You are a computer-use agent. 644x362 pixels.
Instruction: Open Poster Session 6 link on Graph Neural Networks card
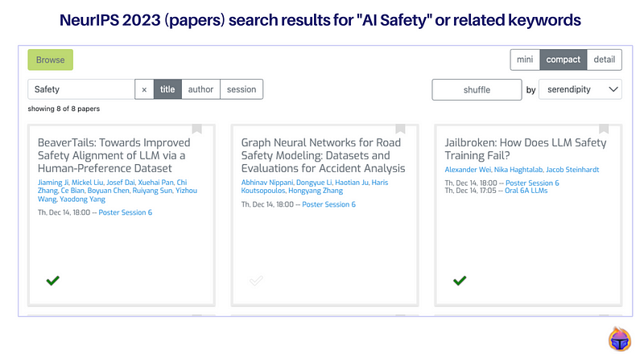(x=329, y=204)
